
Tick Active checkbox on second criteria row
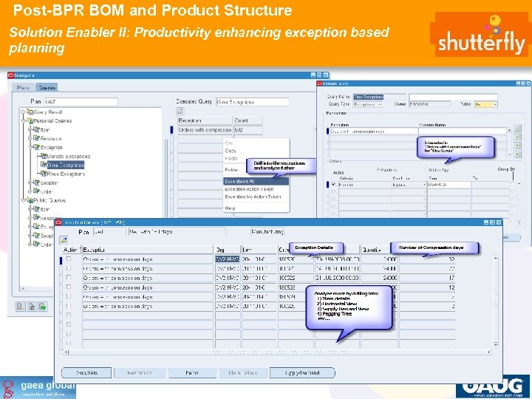[333, 191]
